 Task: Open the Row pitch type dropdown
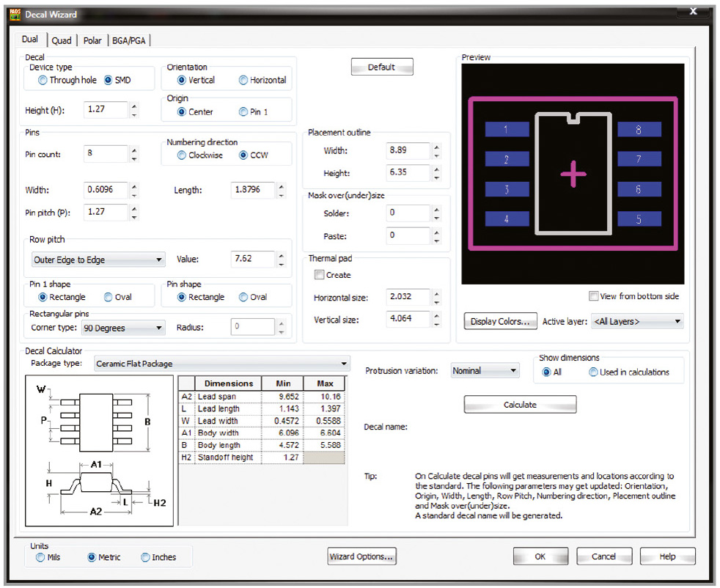click(98, 260)
